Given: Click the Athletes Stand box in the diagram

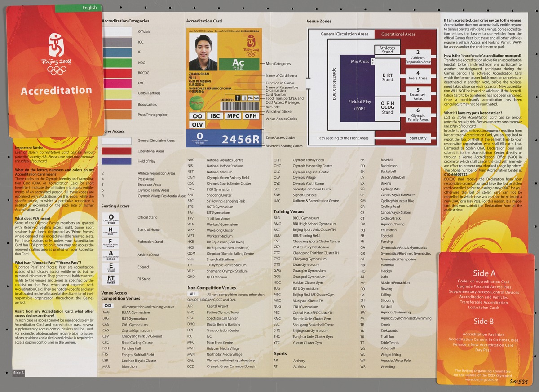Looking at the screenshot, I should point(387,50).
